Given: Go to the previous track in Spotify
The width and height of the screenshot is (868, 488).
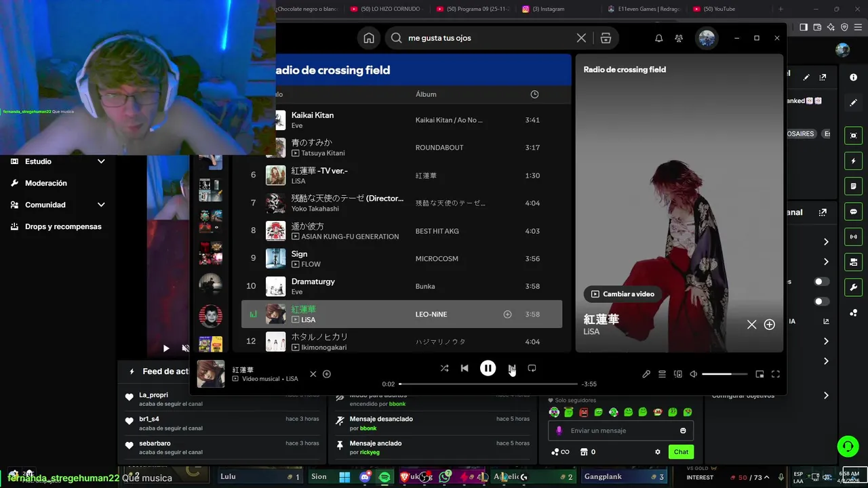Looking at the screenshot, I should tap(465, 368).
